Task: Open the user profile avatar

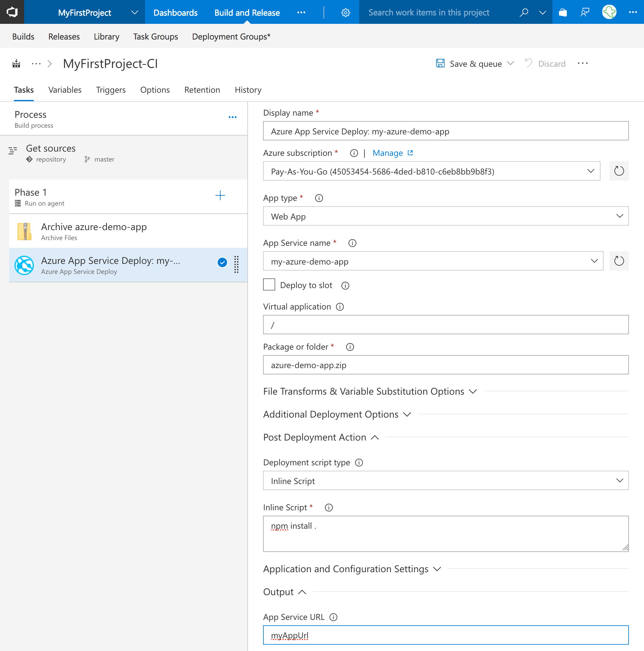Action: pyautogui.click(x=609, y=12)
